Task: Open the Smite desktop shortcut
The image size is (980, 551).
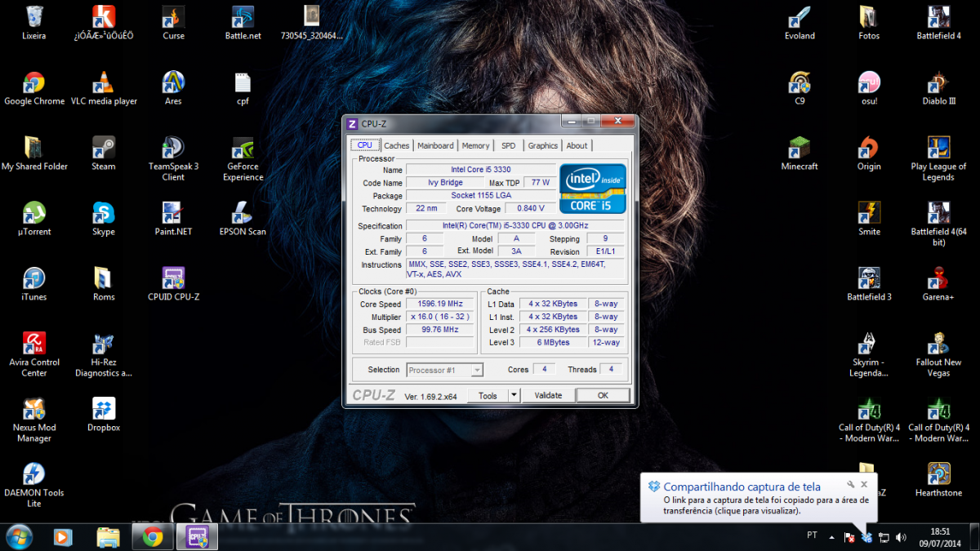Action: (x=869, y=218)
